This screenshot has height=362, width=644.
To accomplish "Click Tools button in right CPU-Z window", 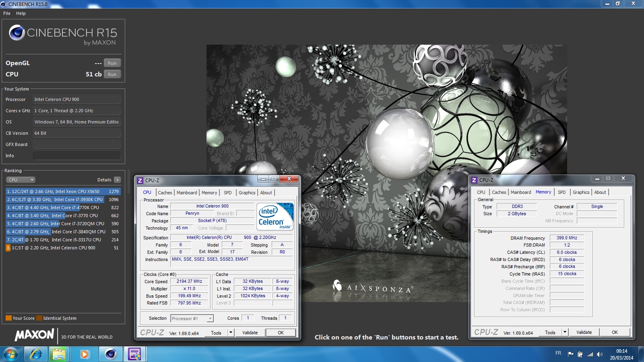I will click(550, 332).
